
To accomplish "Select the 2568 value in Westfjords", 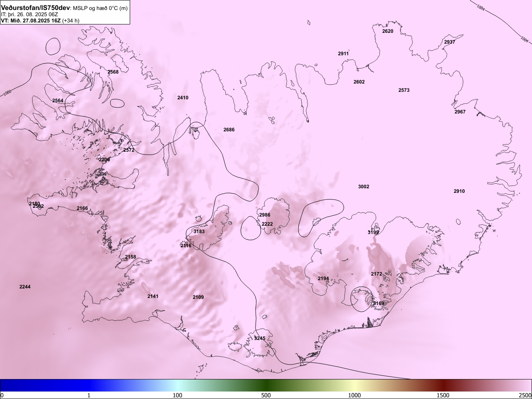I will click(113, 72).
